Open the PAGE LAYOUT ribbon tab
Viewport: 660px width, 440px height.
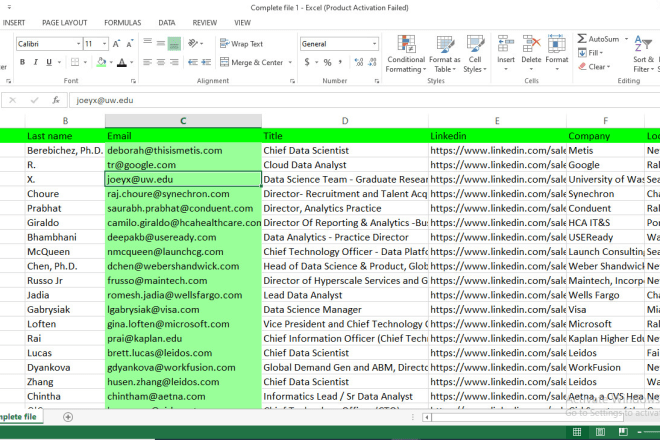pos(64,23)
